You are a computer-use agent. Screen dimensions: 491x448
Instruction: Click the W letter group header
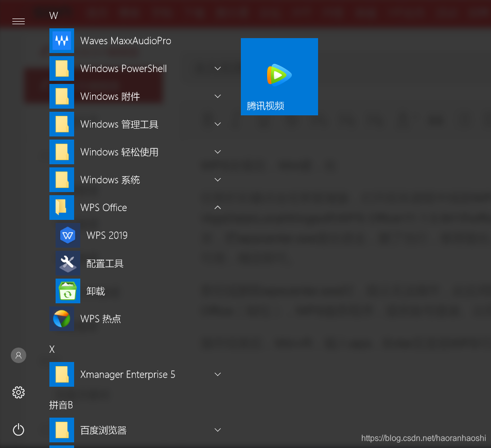click(54, 15)
